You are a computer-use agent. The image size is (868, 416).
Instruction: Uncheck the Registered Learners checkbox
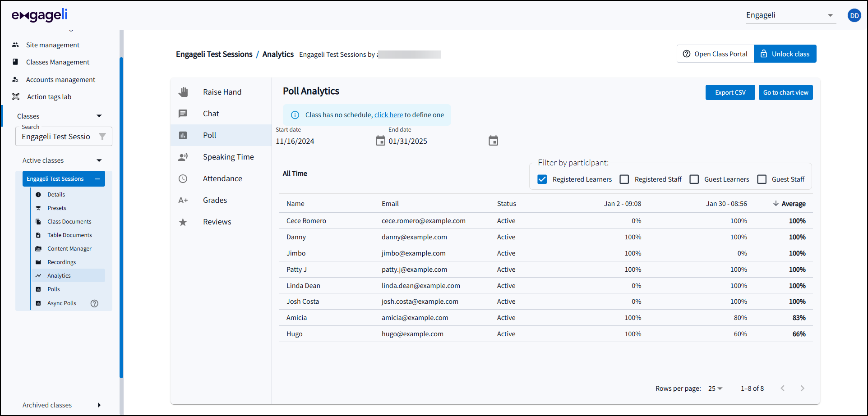point(542,179)
